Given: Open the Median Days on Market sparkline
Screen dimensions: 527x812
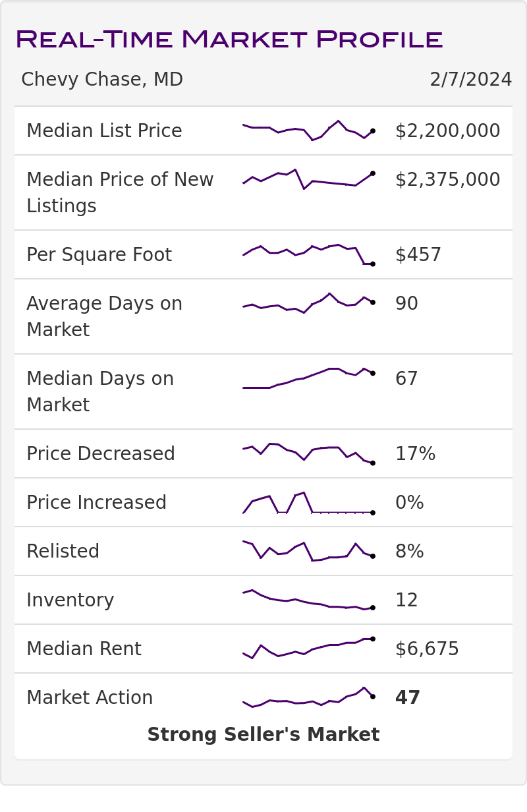Looking at the screenshot, I should (308, 378).
